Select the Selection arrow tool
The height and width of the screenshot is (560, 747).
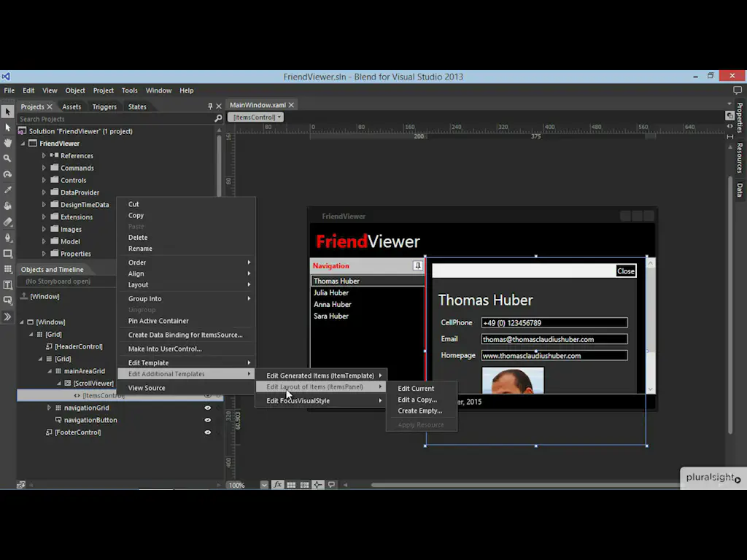pos(7,112)
